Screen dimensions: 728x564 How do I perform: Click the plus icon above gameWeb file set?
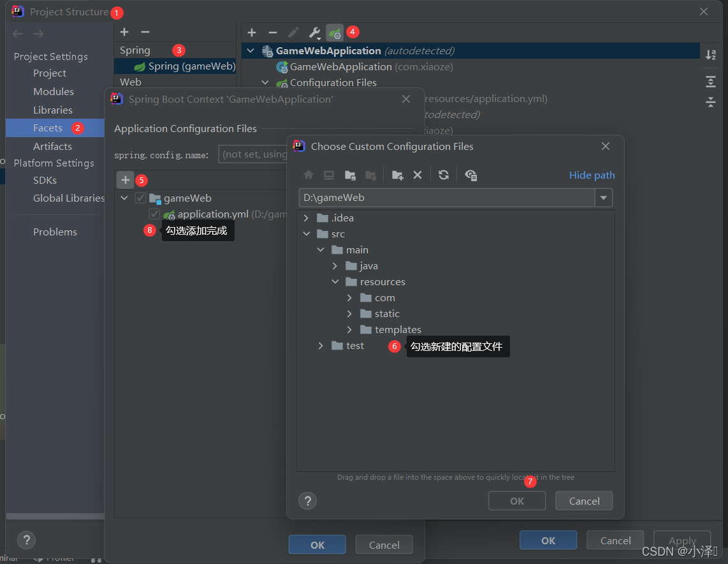tap(126, 180)
